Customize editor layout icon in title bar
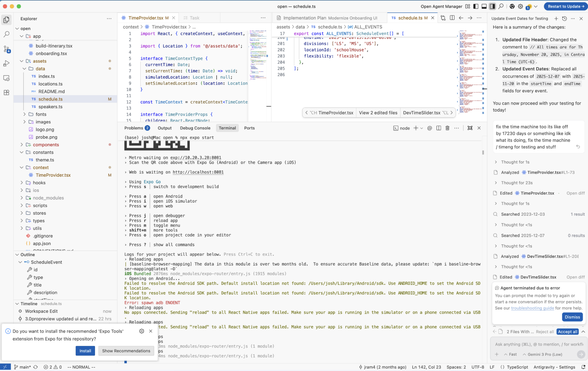Screen dimensions: 588x371 coord(468,6)
